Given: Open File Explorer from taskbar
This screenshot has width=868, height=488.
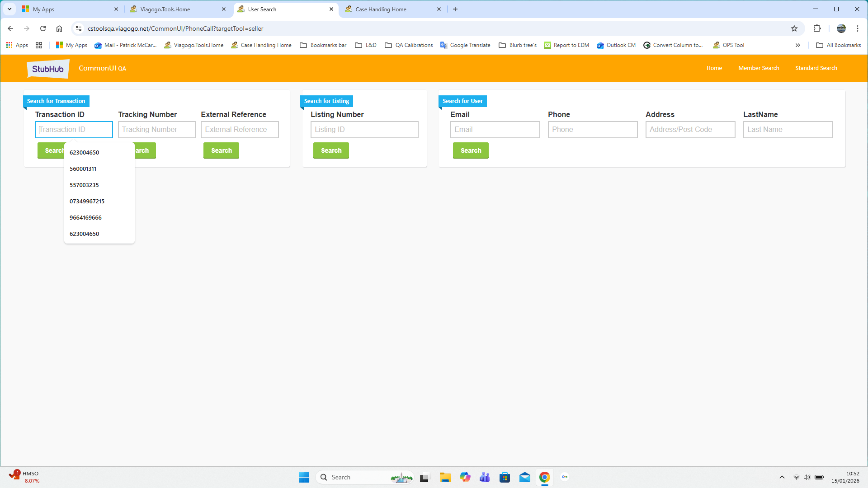Looking at the screenshot, I should click(445, 477).
